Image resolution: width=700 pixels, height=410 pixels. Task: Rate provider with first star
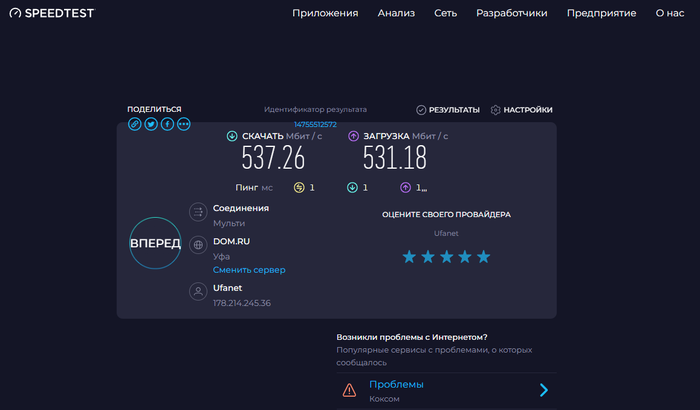coord(409,257)
